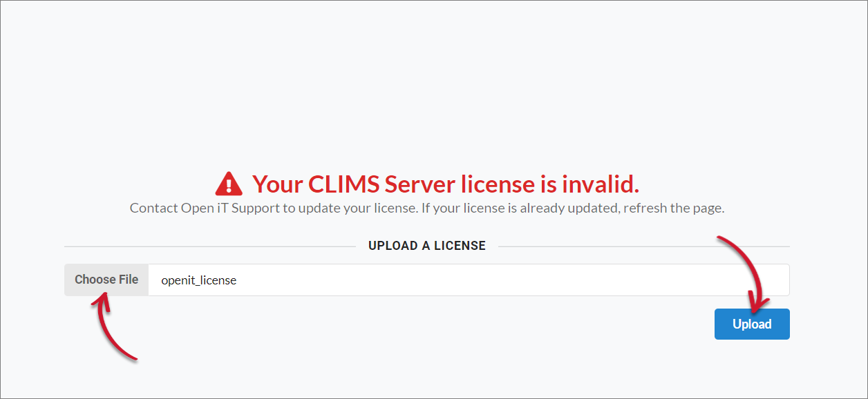Click the openit_license filename field
Screen dimensions: 868x399
(x=470, y=280)
